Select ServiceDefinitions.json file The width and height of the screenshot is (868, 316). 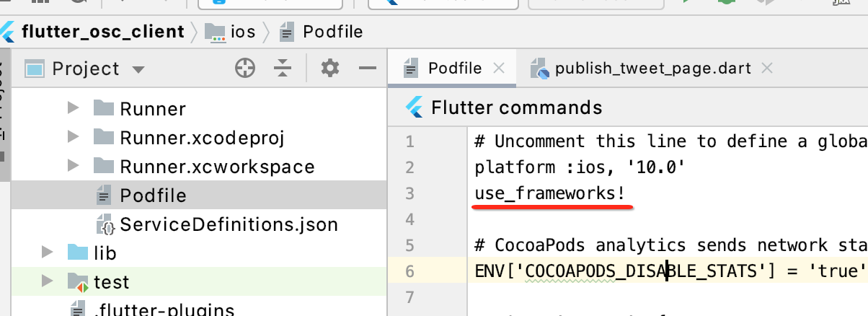pyautogui.click(x=229, y=224)
